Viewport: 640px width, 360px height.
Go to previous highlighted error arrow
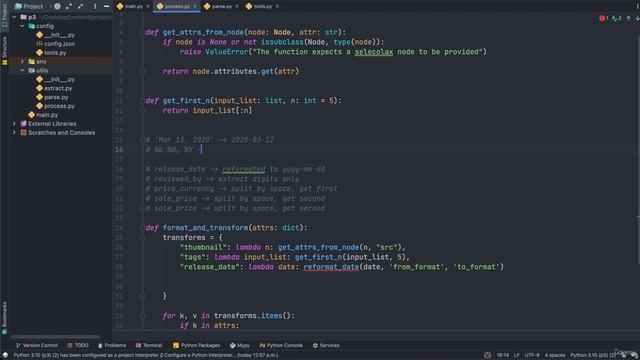click(629, 18)
